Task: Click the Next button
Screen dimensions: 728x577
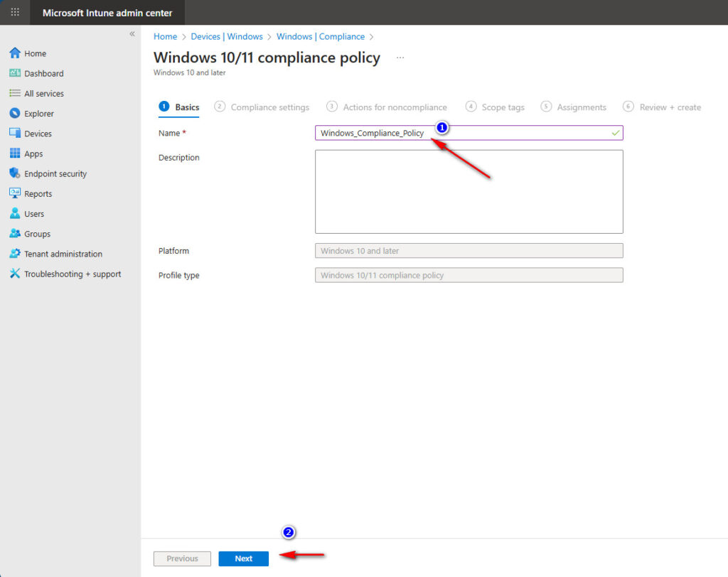Action: point(243,559)
